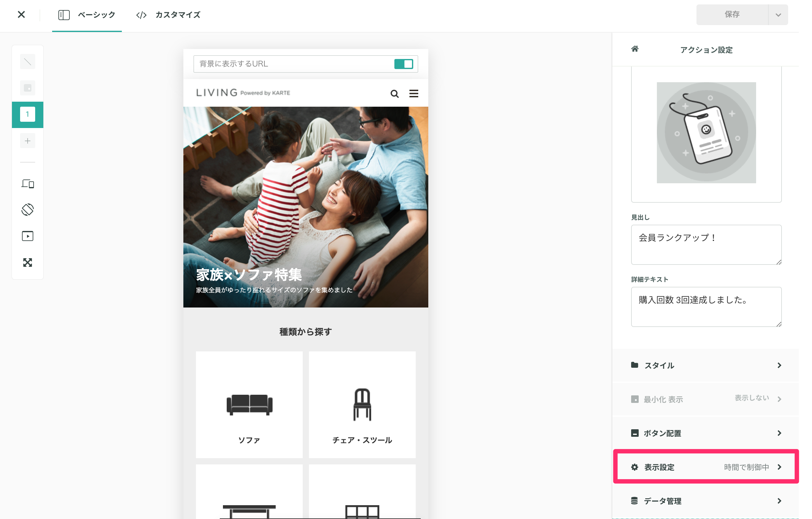Image resolution: width=812 pixels, height=519 pixels.
Task: Click the plus icon to add a state
Action: [28, 141]
